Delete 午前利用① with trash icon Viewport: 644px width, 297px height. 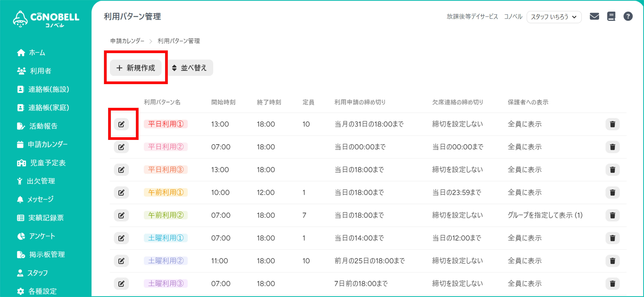[613, 193]
